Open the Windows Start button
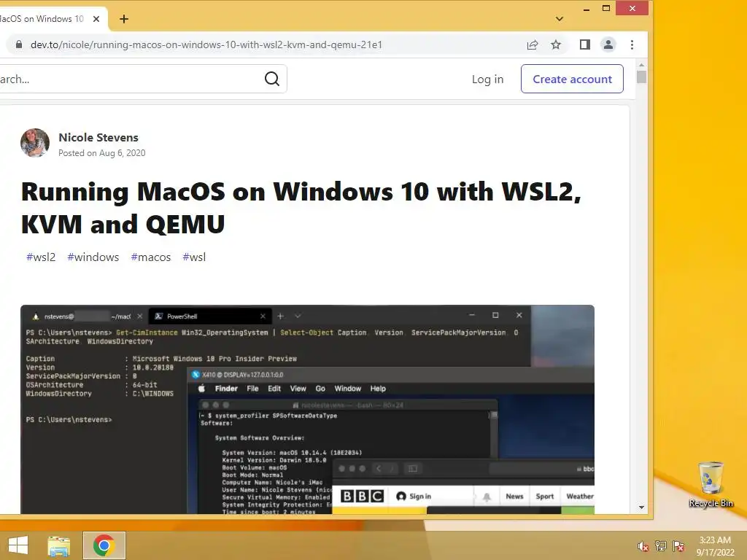The width and height of the screenshot is (747, 560). (18, 545)
